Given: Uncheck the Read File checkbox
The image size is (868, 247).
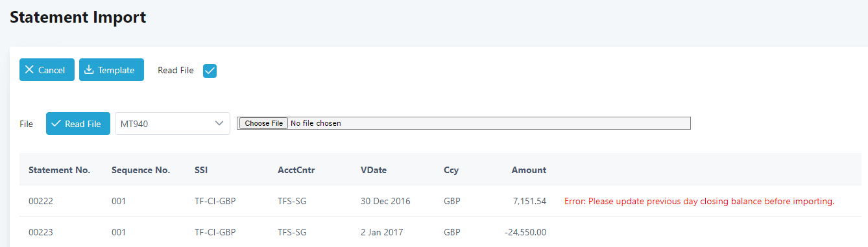Looking at the screenshot, I should pyautogui.click(x=210, y=71).
